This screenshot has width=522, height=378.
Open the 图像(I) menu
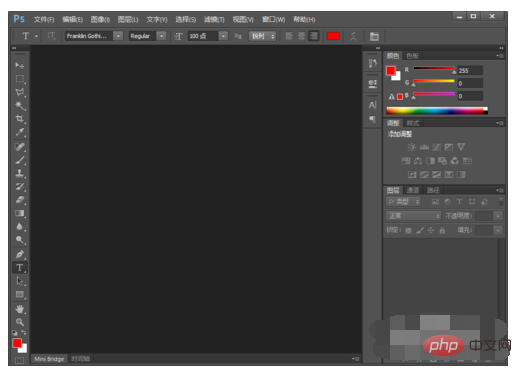[x=100, y=20]
